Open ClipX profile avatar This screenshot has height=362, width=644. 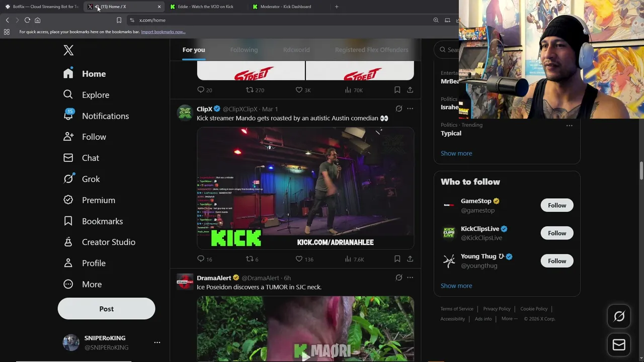[x=185, y=113]
